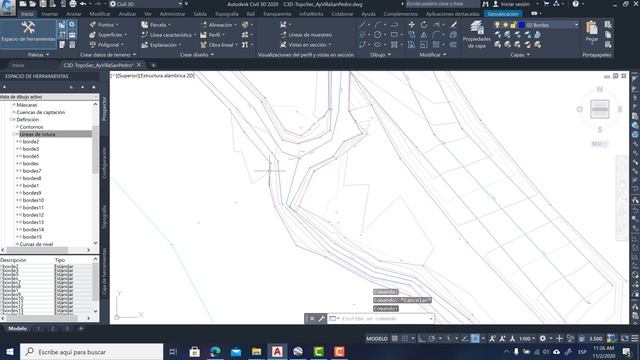Click the Parcela tool icon
This screenshot has width=640, height=360.
click(144, 25)
